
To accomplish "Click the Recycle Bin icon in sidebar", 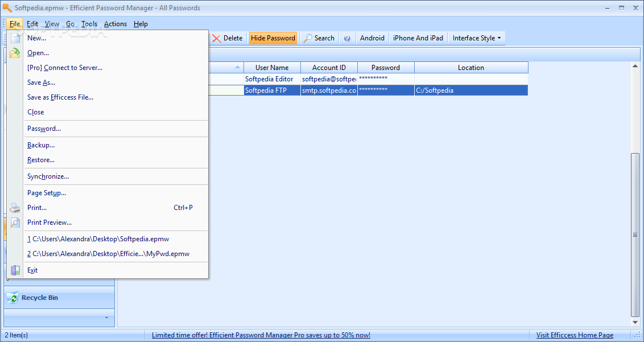I will point(13,298).
